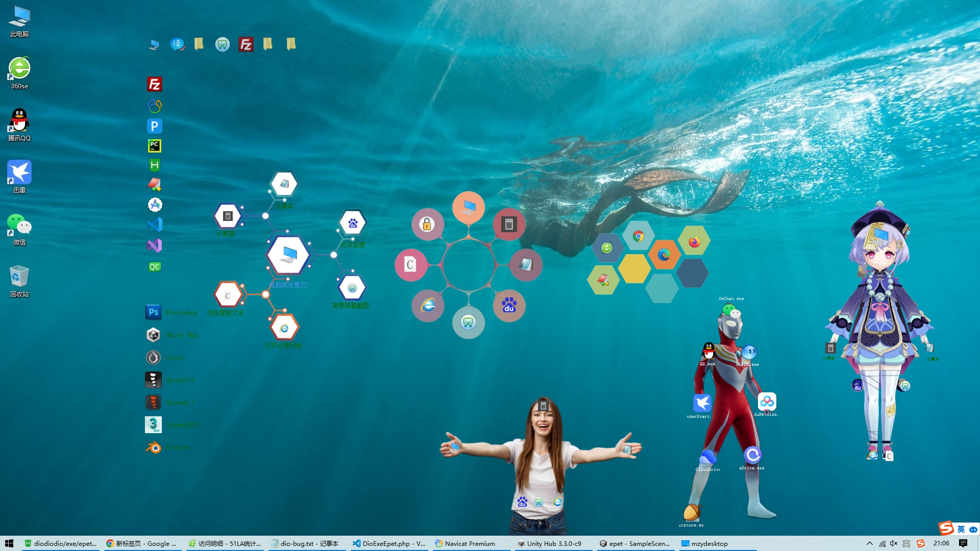This screenshot has width=980, height=551.
Task: Open the PyCharm PC icon in the column
Action: [155, 146]
